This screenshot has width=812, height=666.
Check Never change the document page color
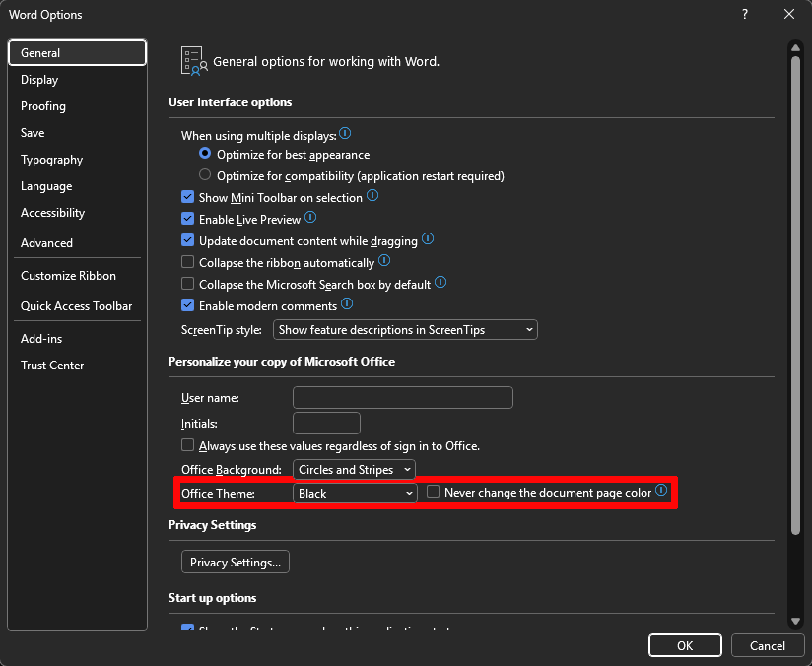click(x=434, y=493)
